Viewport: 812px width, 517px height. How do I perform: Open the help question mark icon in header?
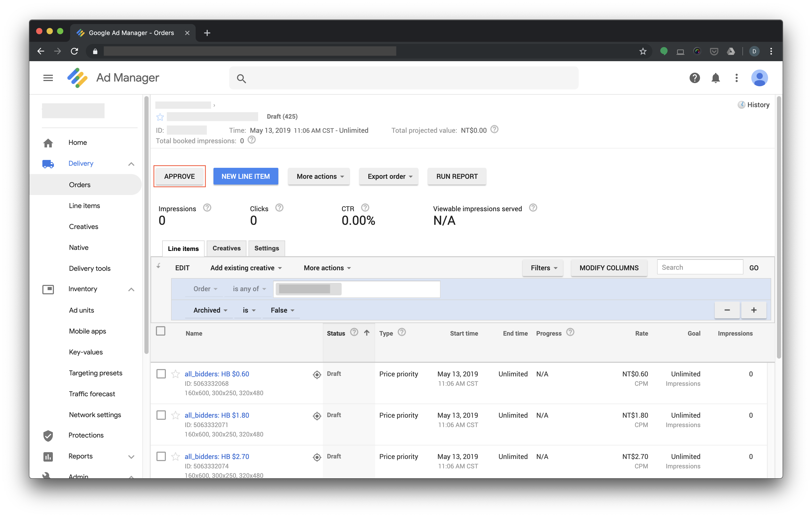694,78
